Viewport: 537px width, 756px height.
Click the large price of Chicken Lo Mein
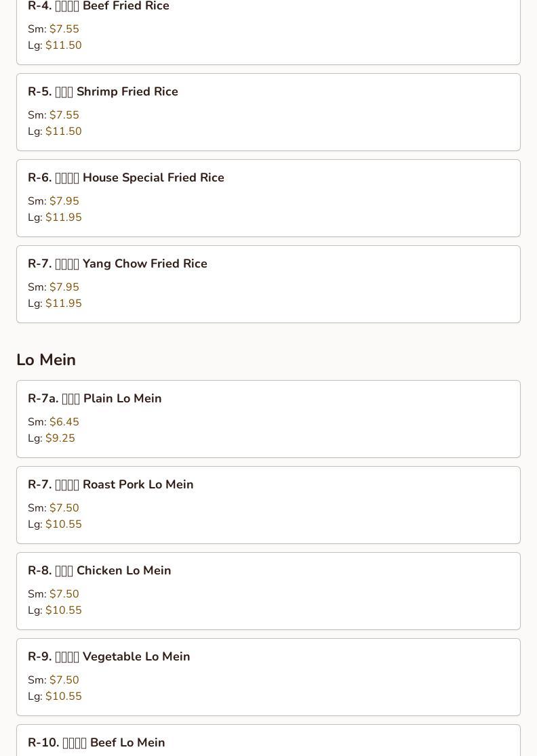coord(63,610)
